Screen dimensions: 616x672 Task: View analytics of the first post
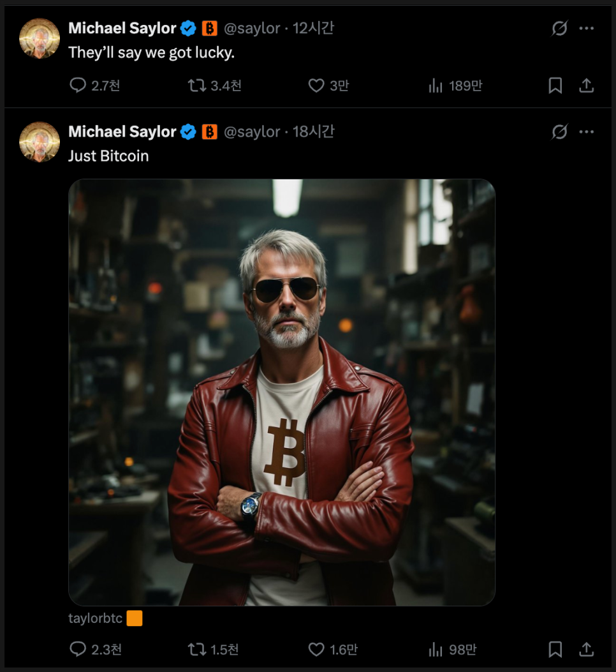click(436, 86)
